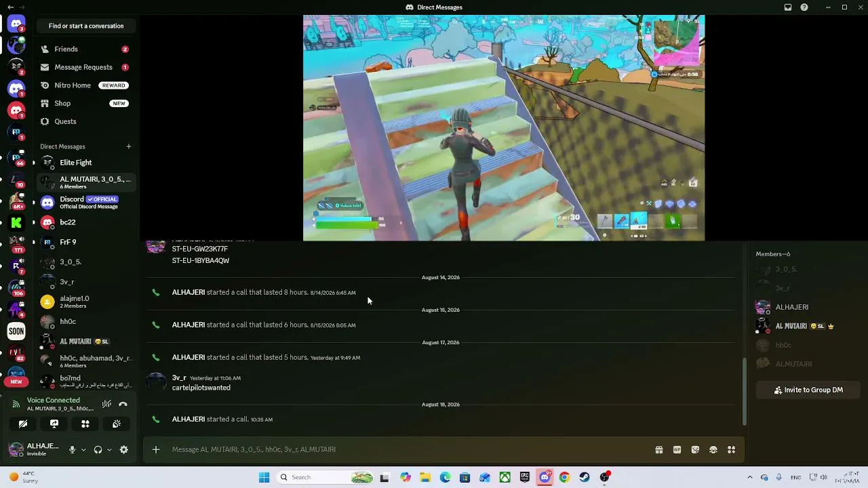Click the ST-EU-GW23K77F code text
868x488 pixels.
pyautogui.click(x=200, y=249)
